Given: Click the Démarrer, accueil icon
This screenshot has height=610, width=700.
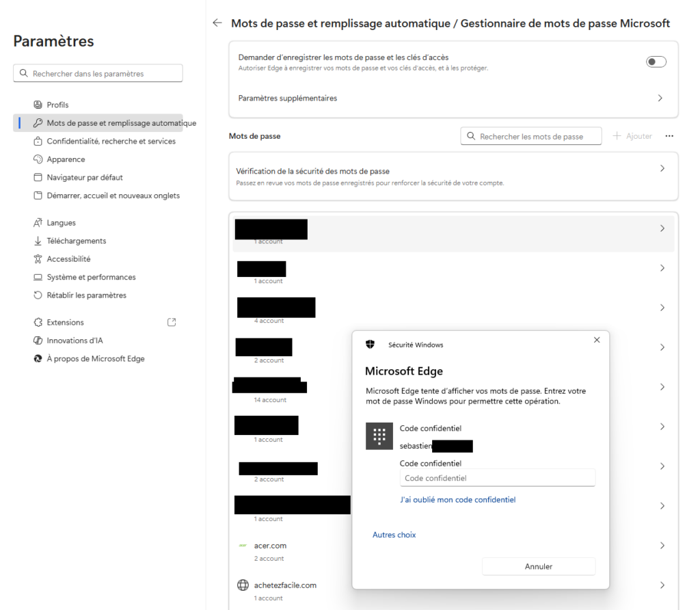Looking at the screenshot, I should click(38, 196).
